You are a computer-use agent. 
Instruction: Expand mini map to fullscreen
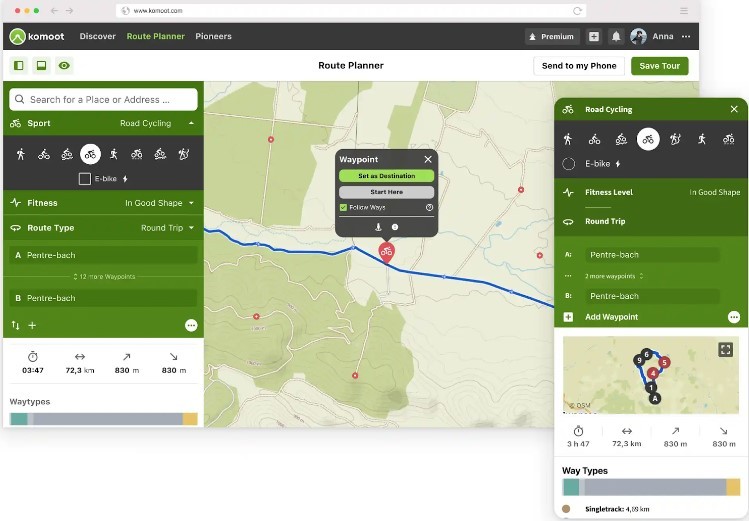click(725, 350)
